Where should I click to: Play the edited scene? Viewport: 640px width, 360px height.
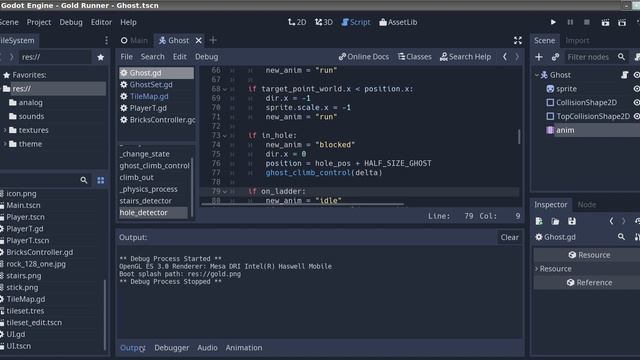605,23
